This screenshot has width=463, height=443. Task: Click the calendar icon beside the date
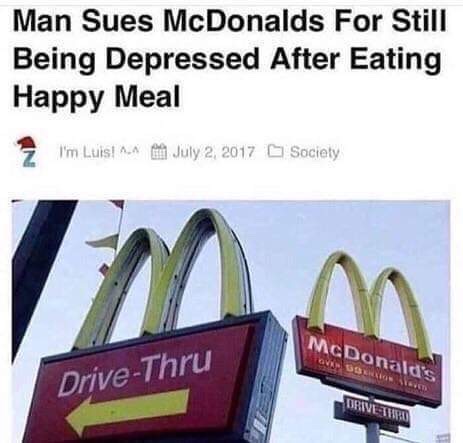tap(160, 152)
